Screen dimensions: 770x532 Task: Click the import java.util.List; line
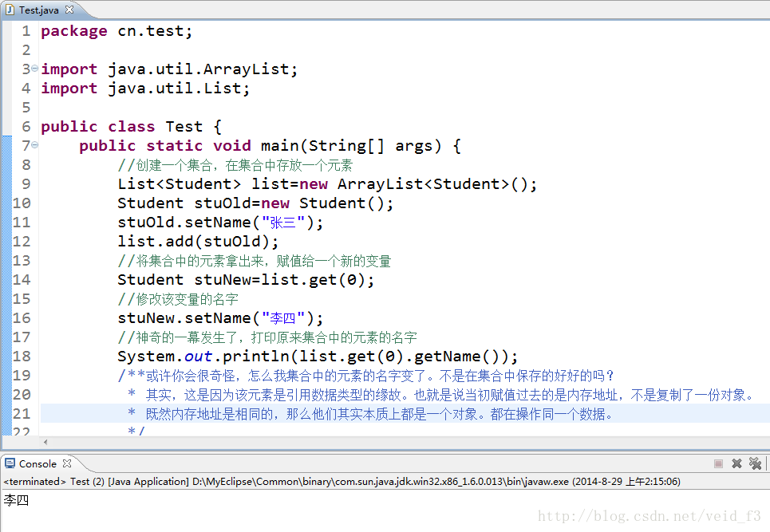click(145, 89)
